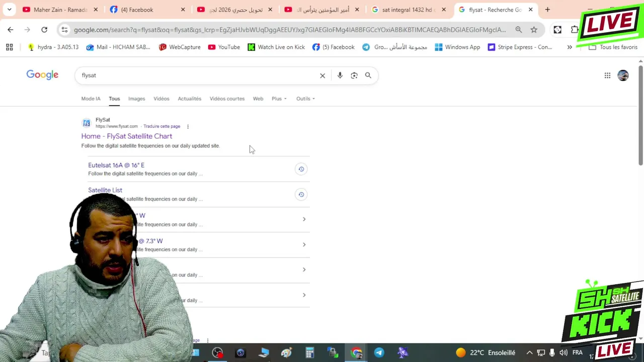Screen dimensions: 644x362
Task: Open Chrome from the taskbar
Action: click(x=356, y=353)
